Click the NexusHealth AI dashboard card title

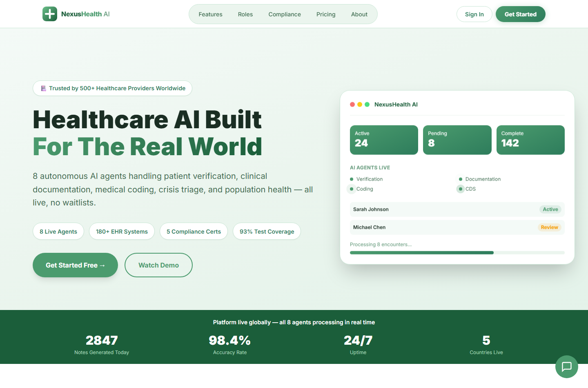click(x=396, y=105)
